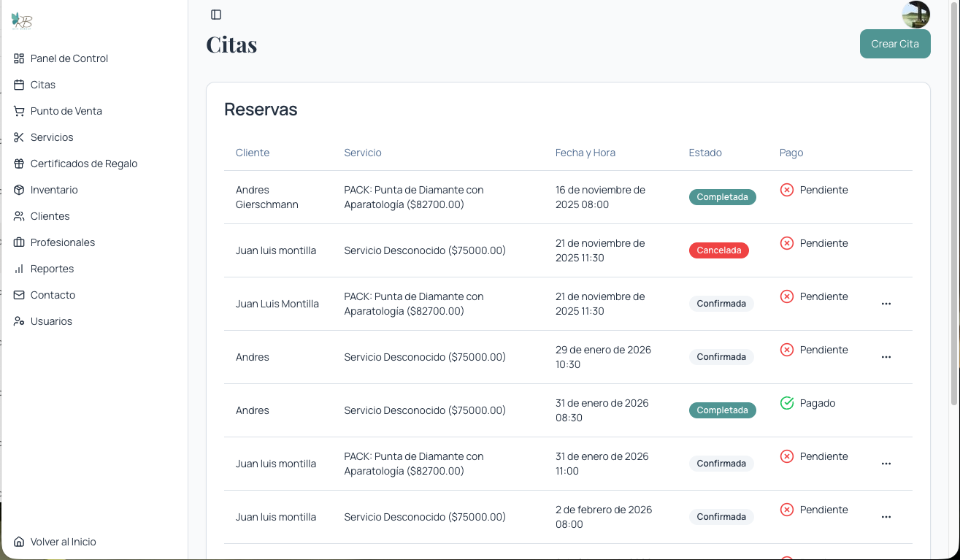This screenshot has width=960, height=560.
Task: Click the Inventario box icon
Action: (19, 190)
